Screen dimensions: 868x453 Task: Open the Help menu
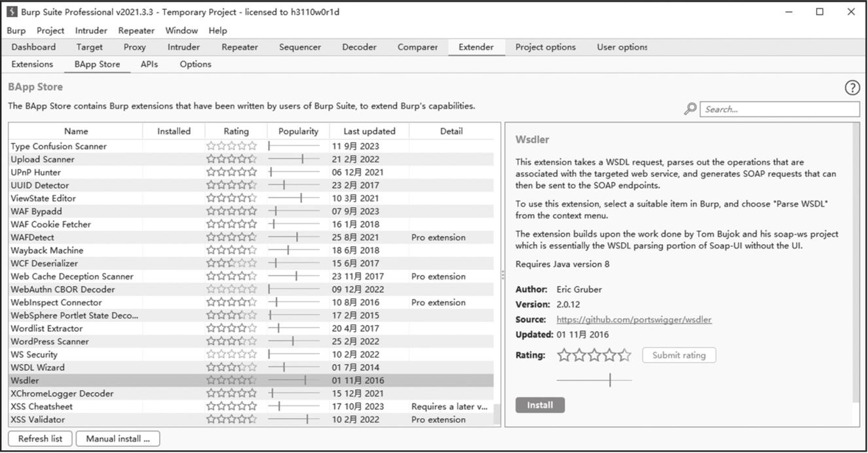(217, 30)
